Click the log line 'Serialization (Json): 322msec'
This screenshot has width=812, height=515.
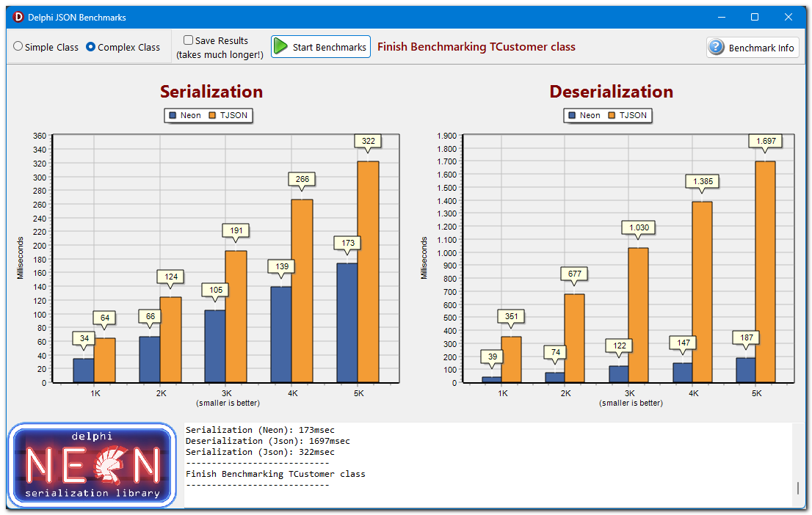tap(260, 452)
